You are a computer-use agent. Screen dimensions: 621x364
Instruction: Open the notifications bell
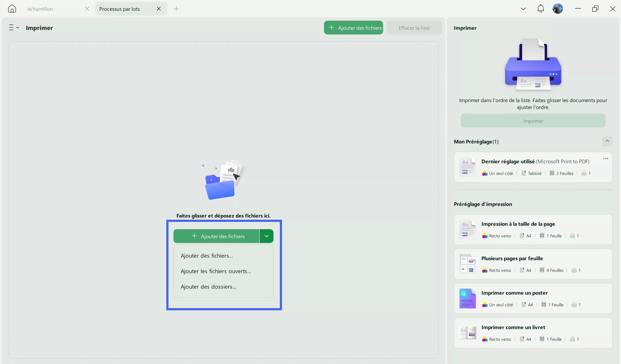click(x=540, y=9)
